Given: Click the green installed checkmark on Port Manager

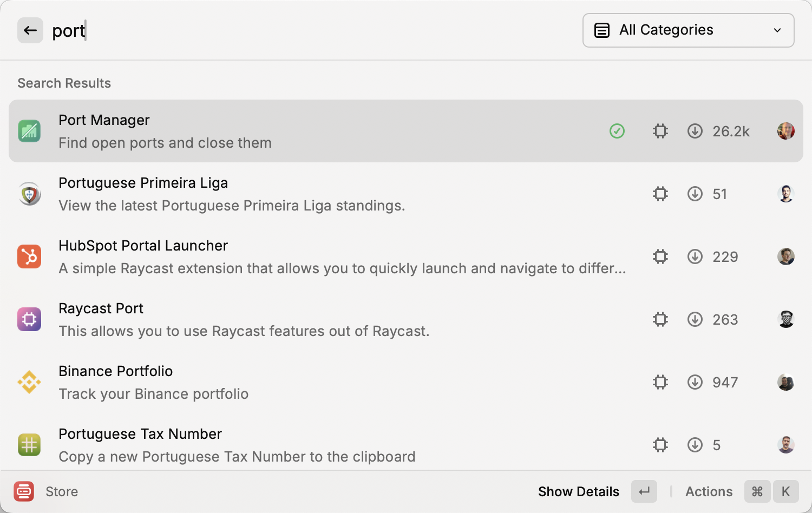Looking at the screenshot, I should 617,131.
